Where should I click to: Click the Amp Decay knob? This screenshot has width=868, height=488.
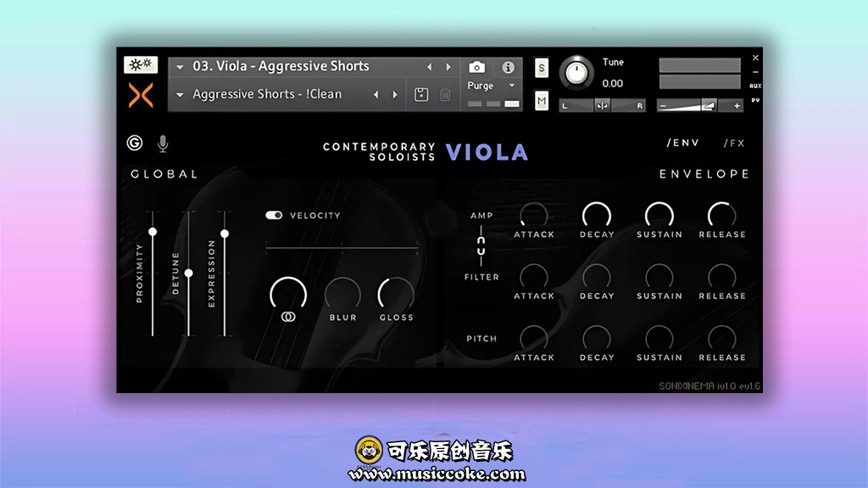(597, 215)
